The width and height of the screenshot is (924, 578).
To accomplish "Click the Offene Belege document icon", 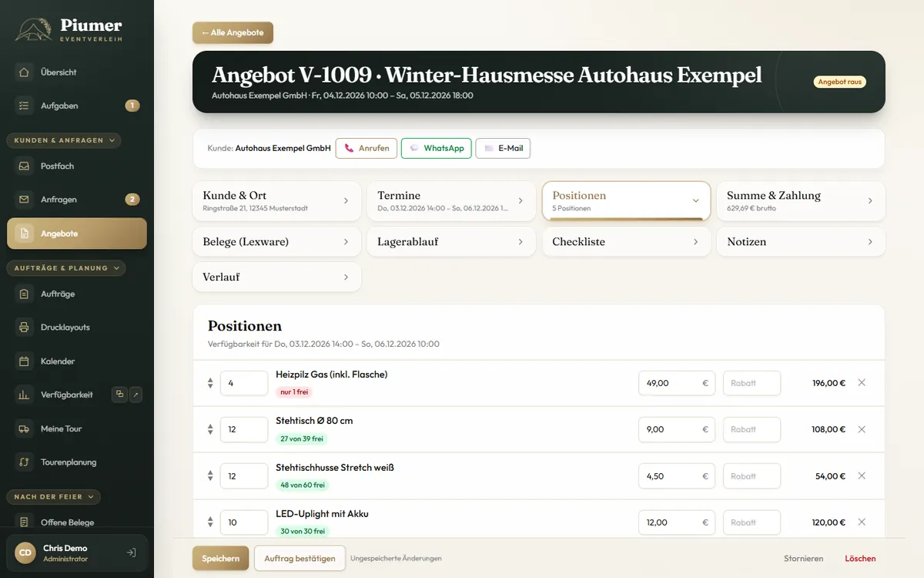I will click(x=25, y=523).
